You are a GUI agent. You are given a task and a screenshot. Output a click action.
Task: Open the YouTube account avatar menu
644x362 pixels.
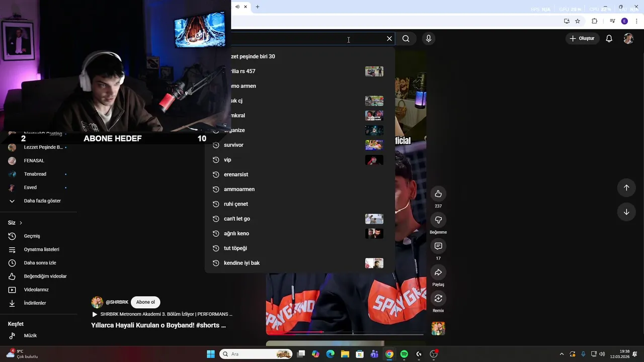click(x=628, y=39)
